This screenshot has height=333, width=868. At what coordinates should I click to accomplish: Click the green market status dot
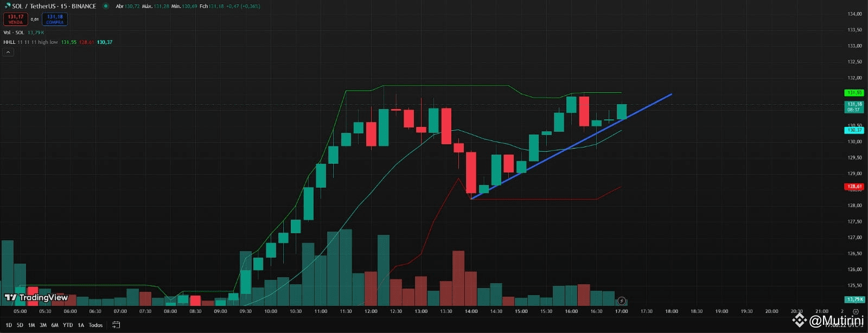[x=105, y=6]
